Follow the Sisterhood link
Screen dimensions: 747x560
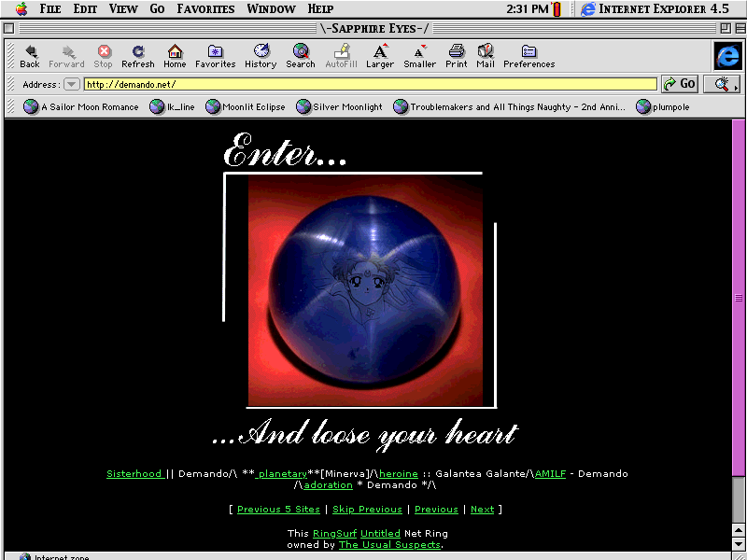(134, 474)
